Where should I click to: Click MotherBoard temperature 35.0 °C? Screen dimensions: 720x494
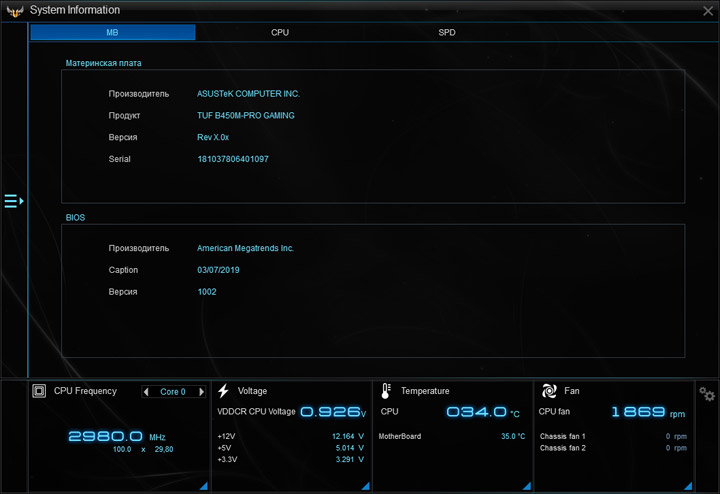[513, 436]
